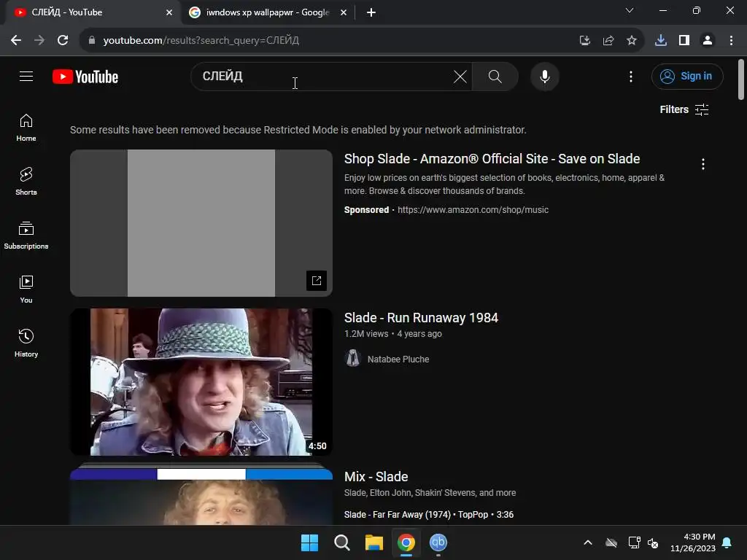Open OneDrive tray icon

pyautogui.click(x=611, y=542)
